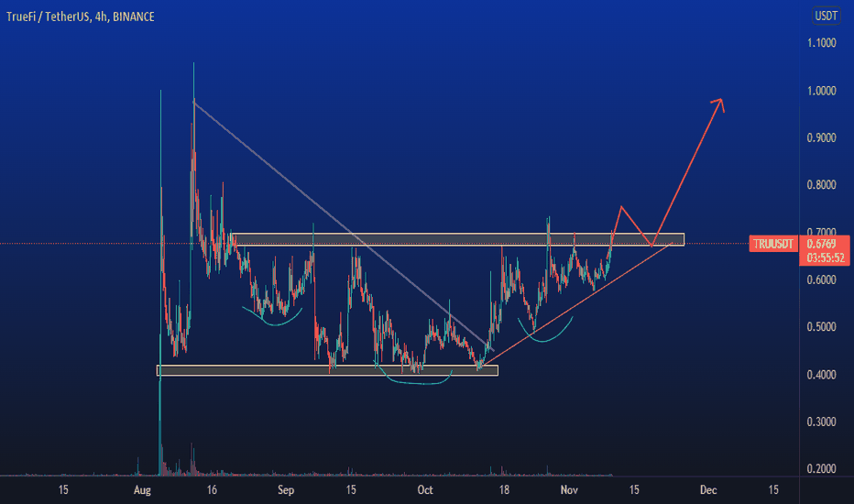This screenshot has height=504, width=854.
Task: Click the Sep date label on time axis
Action: [286, 490]
